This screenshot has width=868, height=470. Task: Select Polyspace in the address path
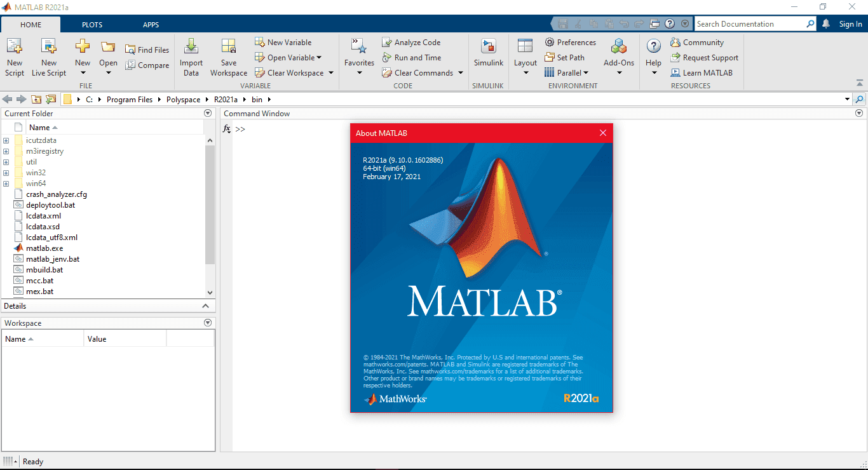point(183,99)
